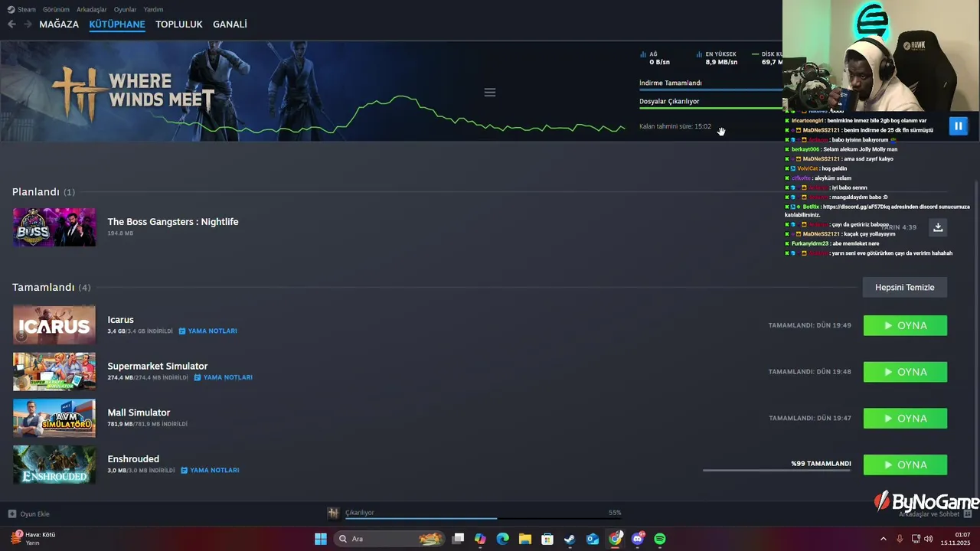980x551 pixels.
Task: Open the Windows Start menu
Action: click(321, 539)
